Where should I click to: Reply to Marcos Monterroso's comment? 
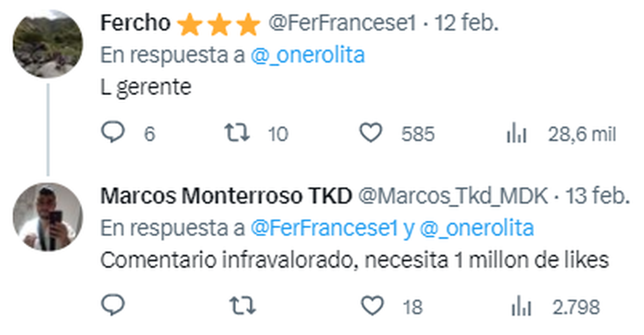pos(113,307)
